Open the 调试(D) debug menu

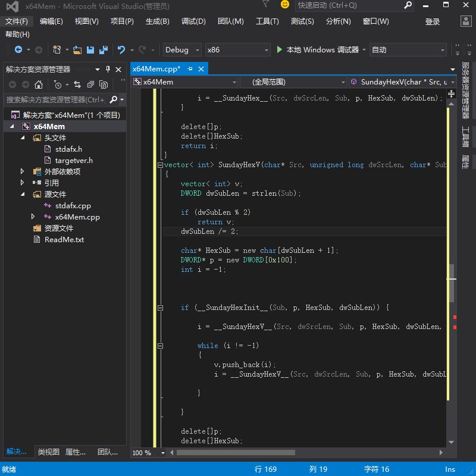pos(193,21)
